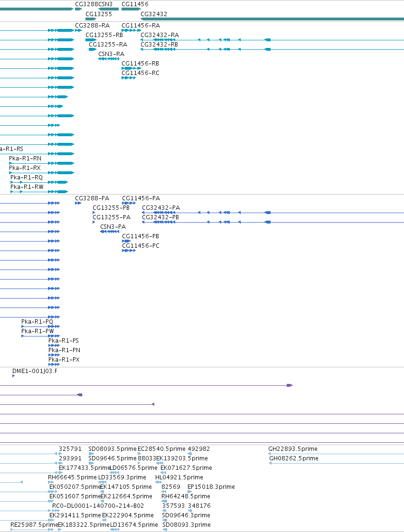Select the CG32432-RB transcript label
Viewport: 404px width, 532px height.
coord(159,45)
